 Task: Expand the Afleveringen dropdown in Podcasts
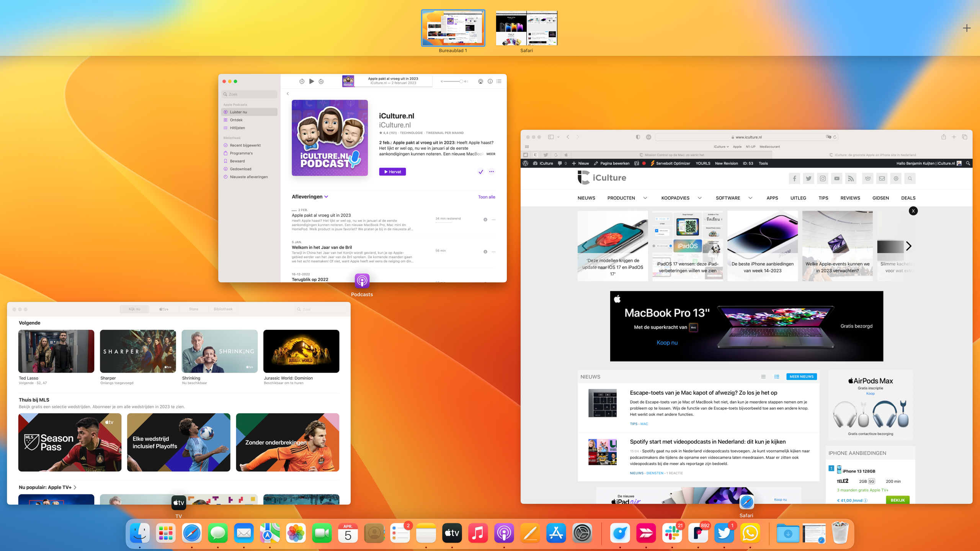pos(326,197)
